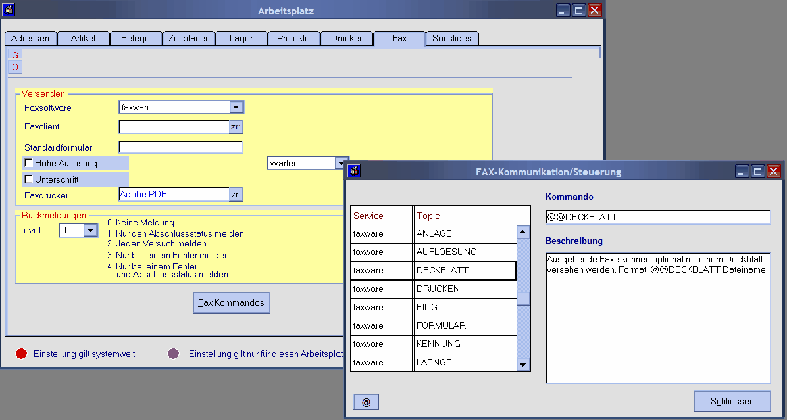Click the faxware cell beside DRUCKEN
Image resolution: width=787 pixels, height=420 pixels.
[x=381, y=289]
